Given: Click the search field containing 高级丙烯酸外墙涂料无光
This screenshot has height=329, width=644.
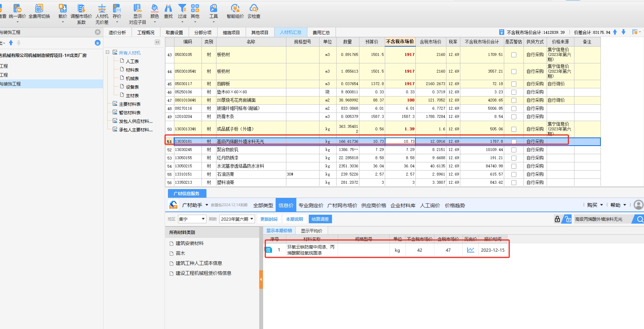Looking at the screenshot, I should tap(603, 219).
